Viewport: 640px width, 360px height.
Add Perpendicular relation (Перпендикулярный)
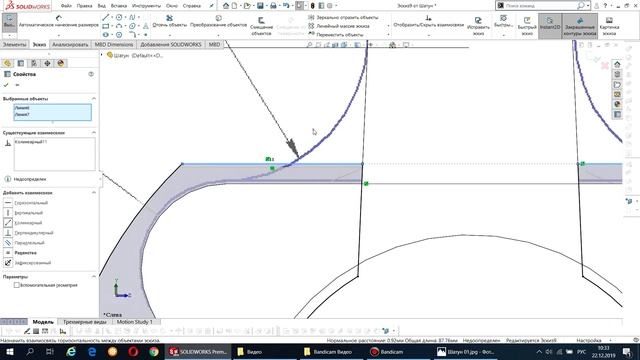(29, 233)
